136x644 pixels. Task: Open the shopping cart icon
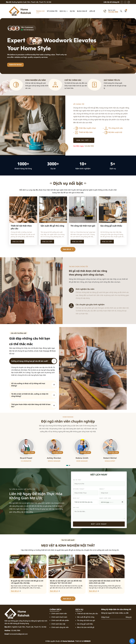pyautogui.click(x=126, y=11)
